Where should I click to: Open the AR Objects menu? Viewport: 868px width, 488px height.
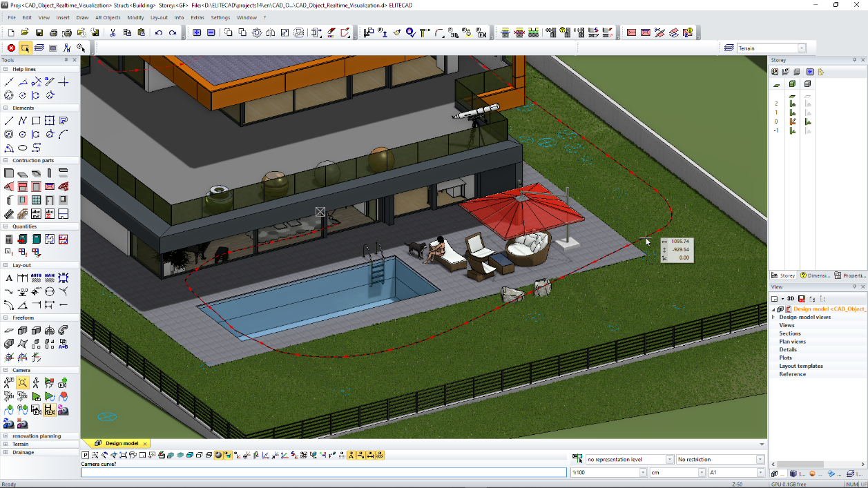(x=108, y=17)
